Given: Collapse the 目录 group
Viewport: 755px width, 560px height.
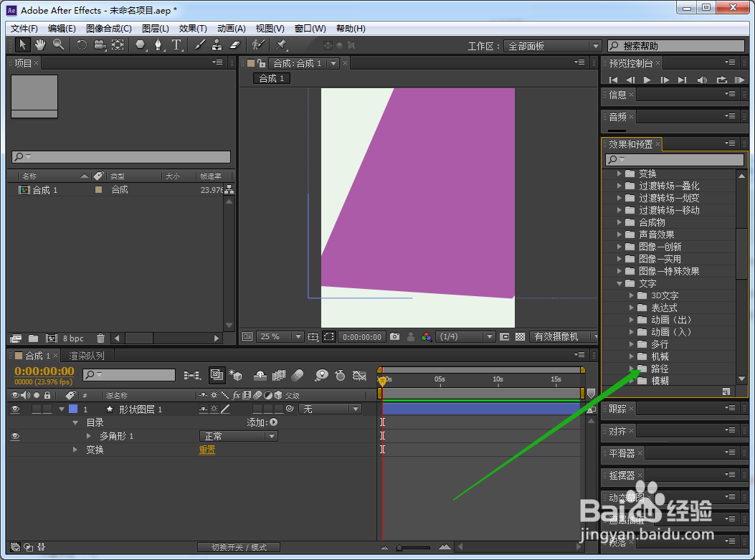Looking at the screenshot, I should [x=75, y=423].
